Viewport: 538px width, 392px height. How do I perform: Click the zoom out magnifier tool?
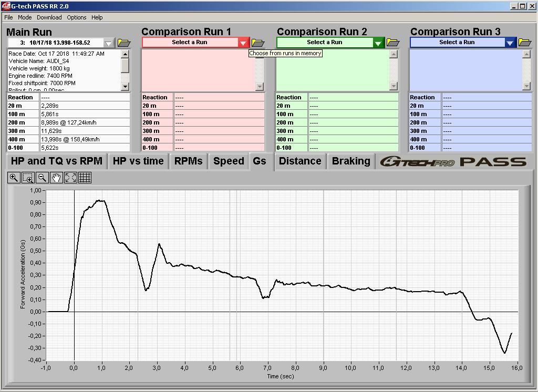coord(42,178)
